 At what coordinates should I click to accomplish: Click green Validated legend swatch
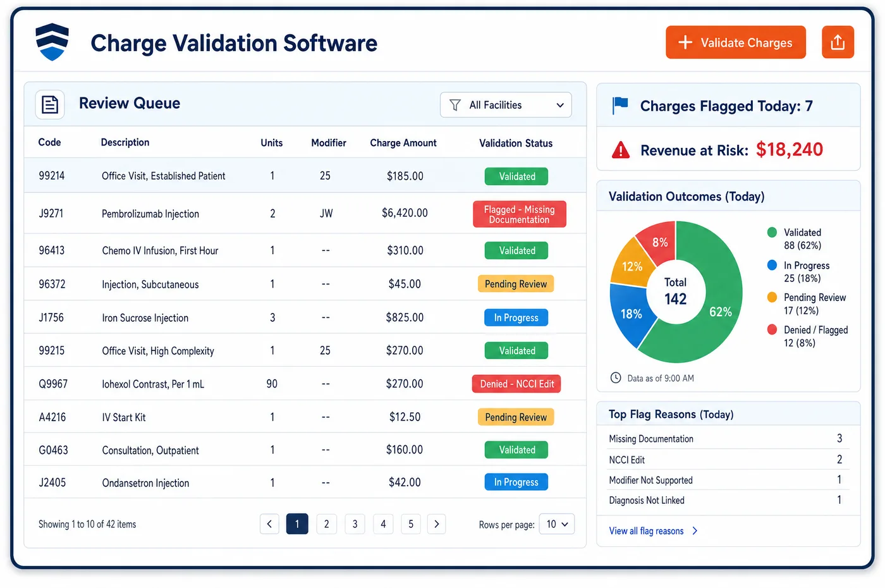[772, 232]
